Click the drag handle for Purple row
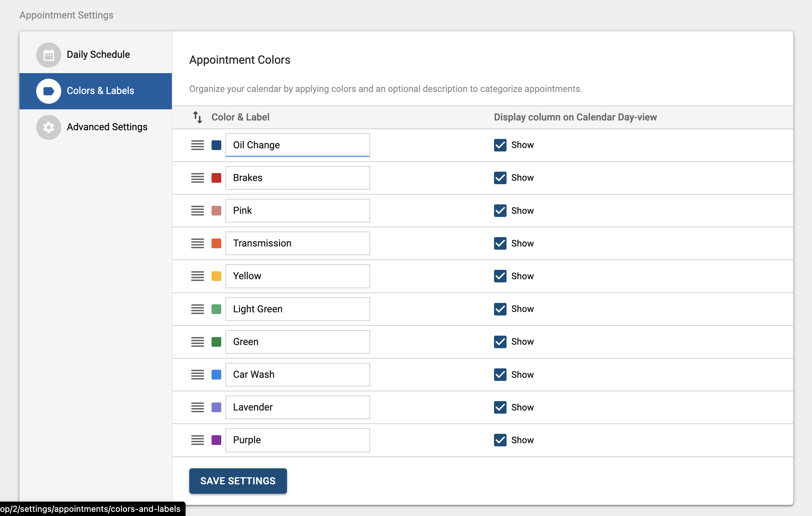 click(x=198, y=440)
